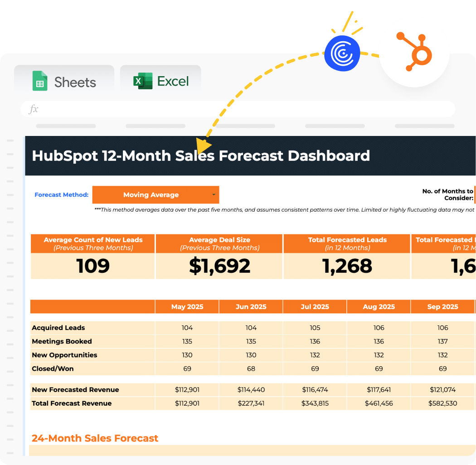Click No. of Months to Consider label
The image size is (476, 465).
point(448,194)
